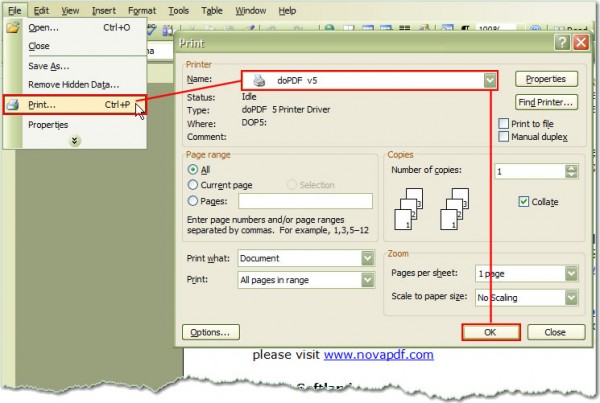Open the Print what dropdown

tap(367, 258)
